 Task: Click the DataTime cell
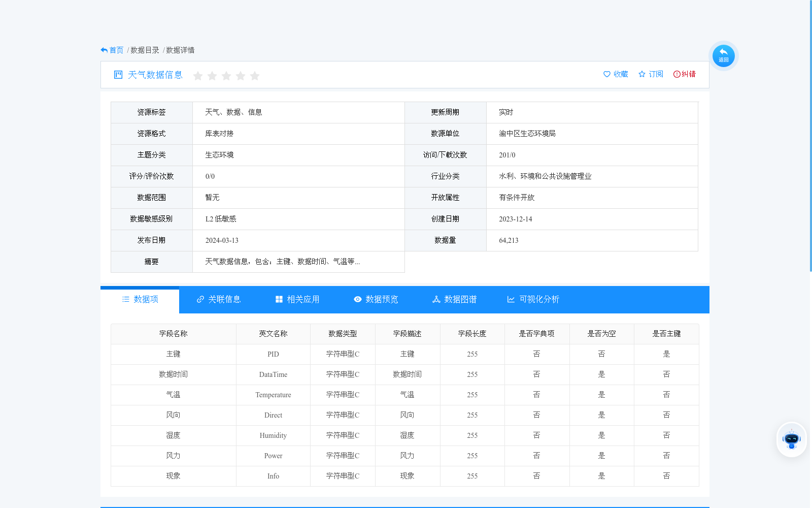click(273, 374)
